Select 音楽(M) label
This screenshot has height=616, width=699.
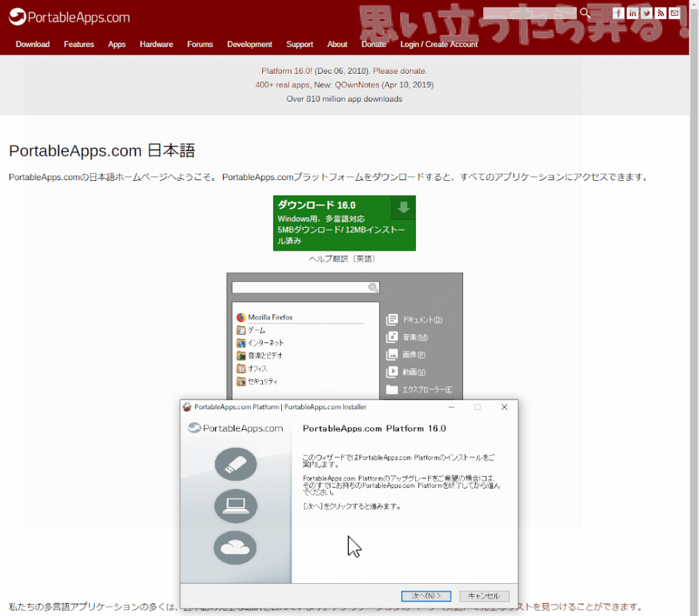point(415,337)
